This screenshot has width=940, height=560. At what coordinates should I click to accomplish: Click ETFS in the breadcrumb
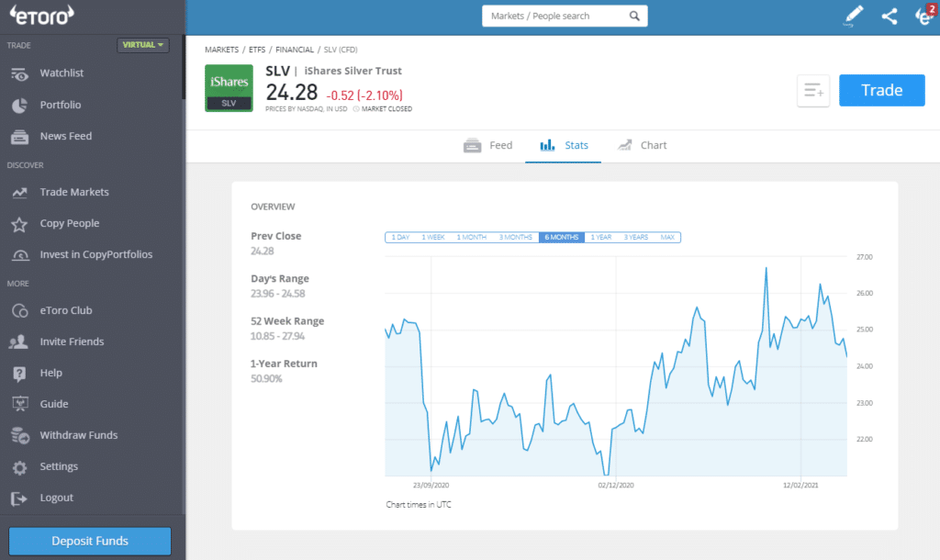(257, 50)
